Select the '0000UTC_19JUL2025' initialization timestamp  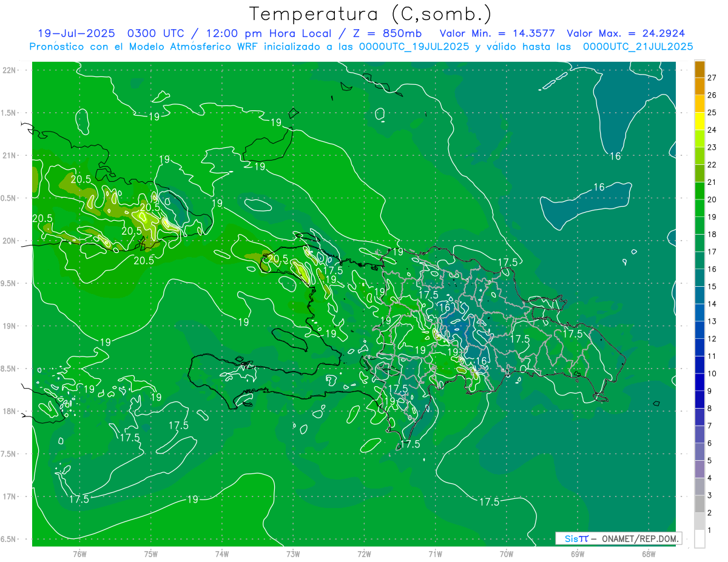click(x=414, y=47)
